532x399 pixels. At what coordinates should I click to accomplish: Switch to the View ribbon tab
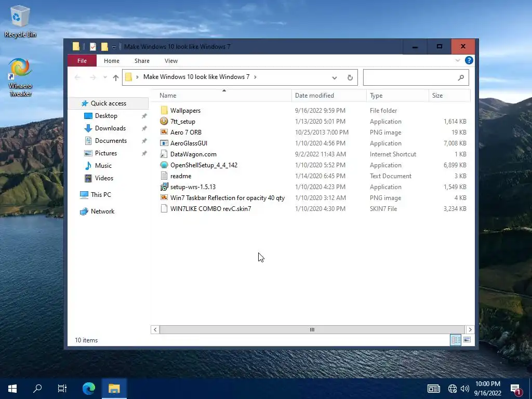click(x=171, y=61)
